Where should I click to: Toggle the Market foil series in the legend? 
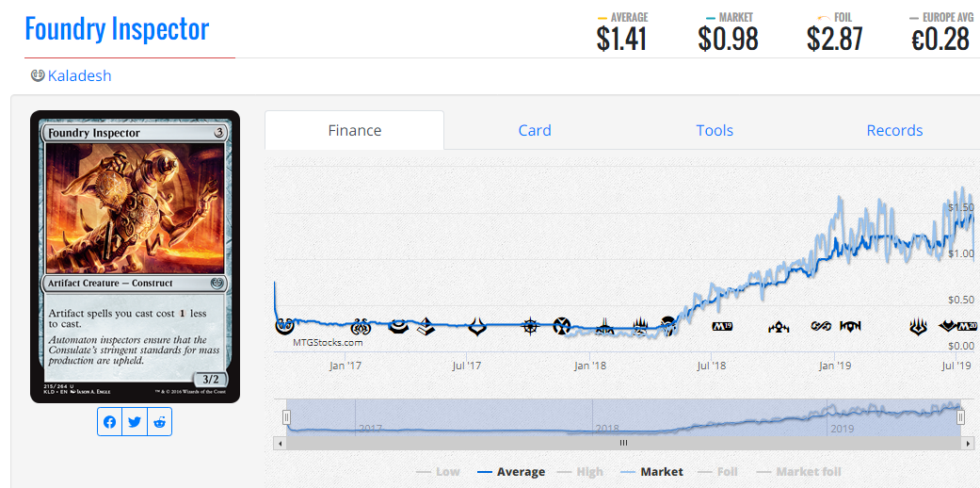[x=798, y=472]
